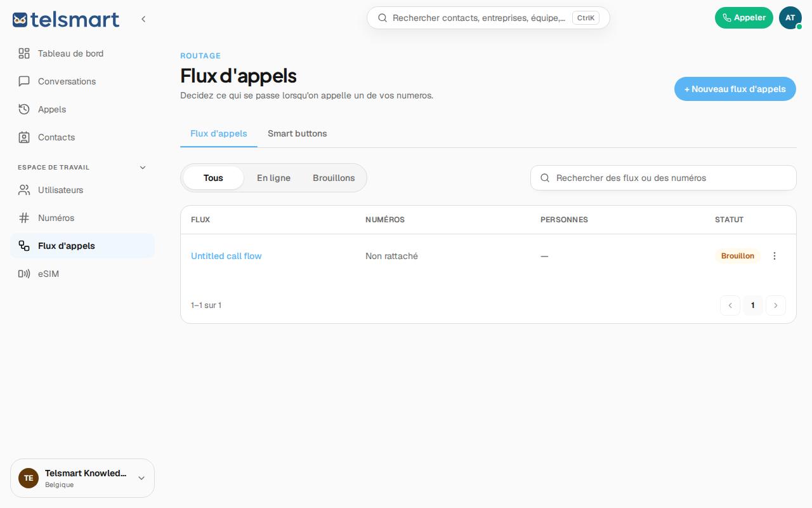The width and height of the screenshot is (812, 508).
Task: Click the FLUX column header
Action: [x=200, y=220]
